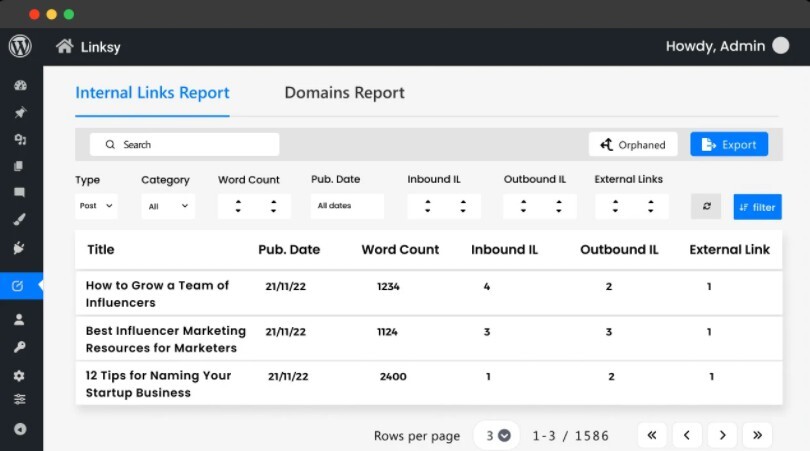
Task: Click the Linksy home icon
Action: [x=65, y=46]
